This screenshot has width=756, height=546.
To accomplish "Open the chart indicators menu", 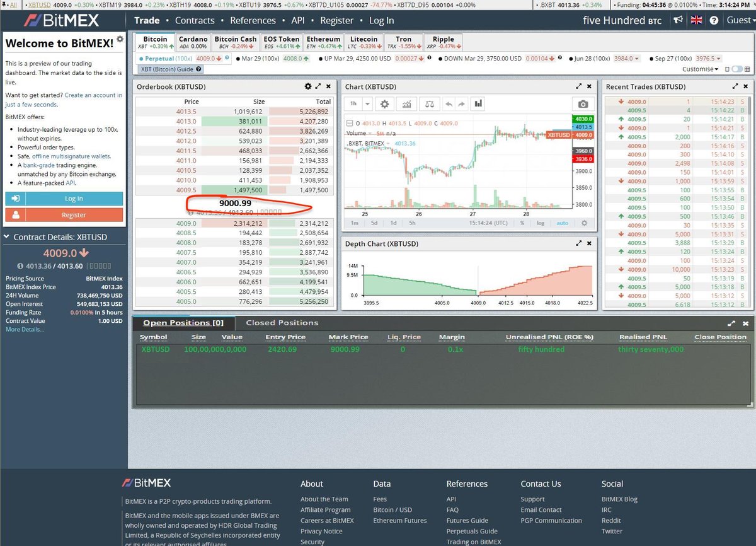I will pyautogui.click(x=407, y=103).
